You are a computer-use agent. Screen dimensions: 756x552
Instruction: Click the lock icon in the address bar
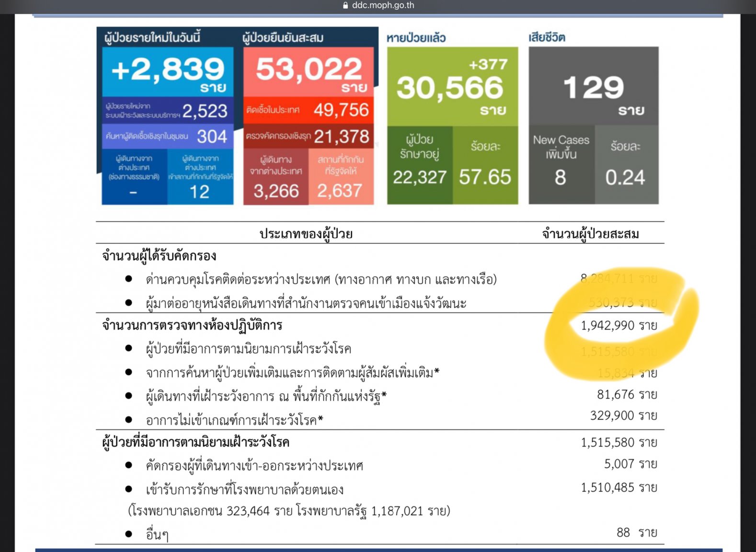pos(345,6)
